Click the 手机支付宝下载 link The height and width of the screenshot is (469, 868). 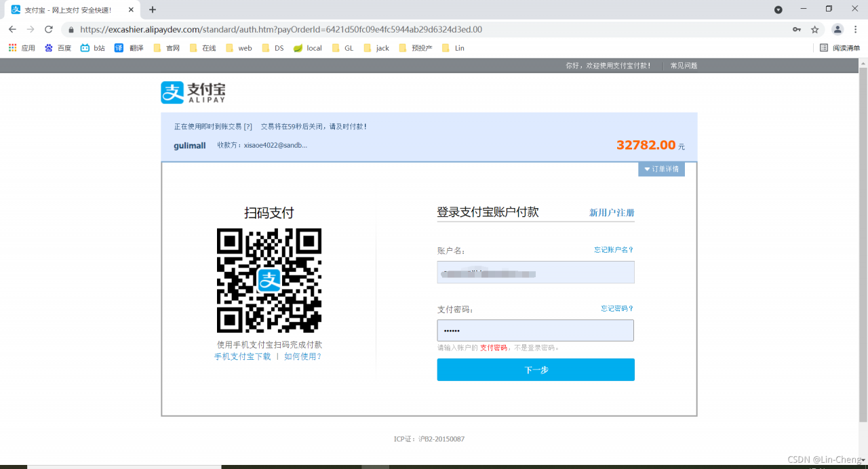click(243, 356)
